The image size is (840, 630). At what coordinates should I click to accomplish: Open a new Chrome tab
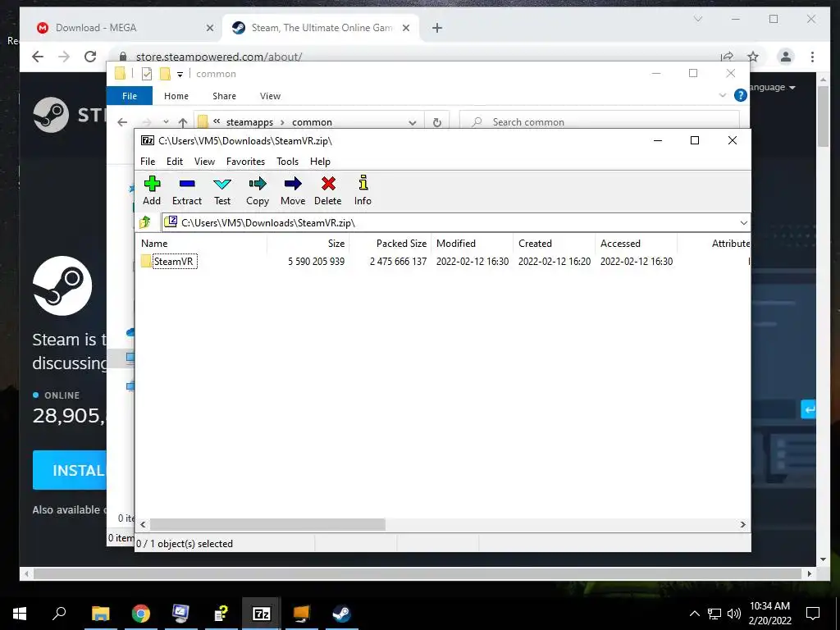(x=437, y=28)
